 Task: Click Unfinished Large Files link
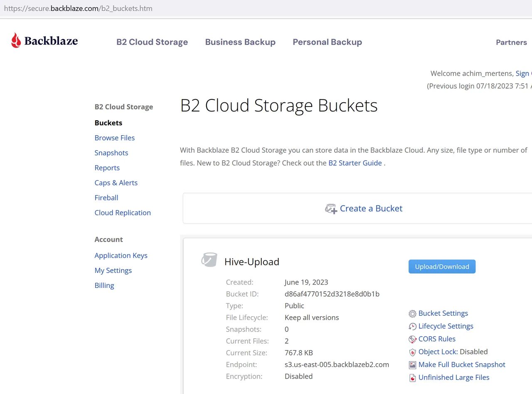pos(454,377)
